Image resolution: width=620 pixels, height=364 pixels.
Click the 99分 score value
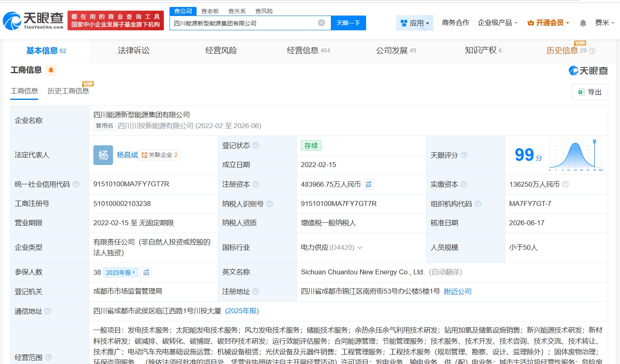(x=528, y=155)
